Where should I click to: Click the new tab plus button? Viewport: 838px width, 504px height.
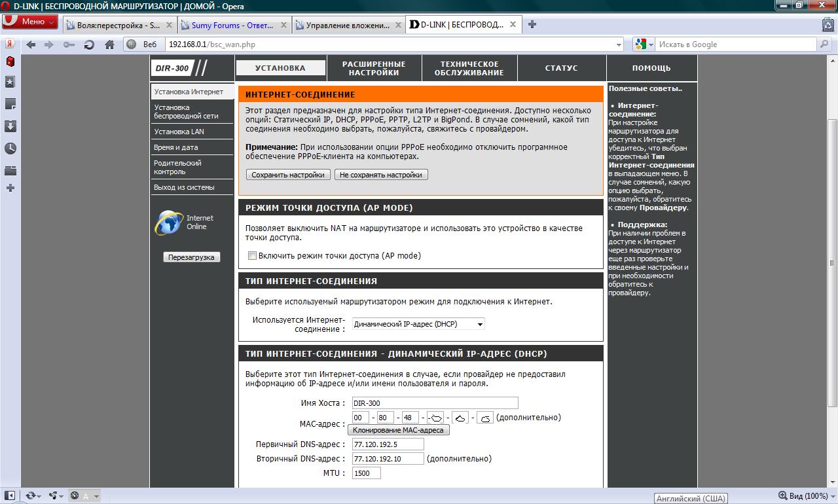coord(532,25)
